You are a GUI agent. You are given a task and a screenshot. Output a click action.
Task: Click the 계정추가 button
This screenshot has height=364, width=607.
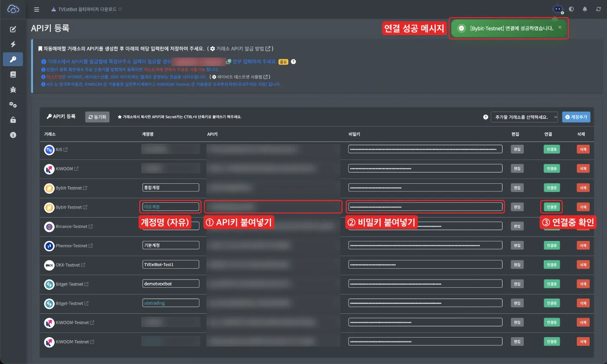(x=577, y=117)
